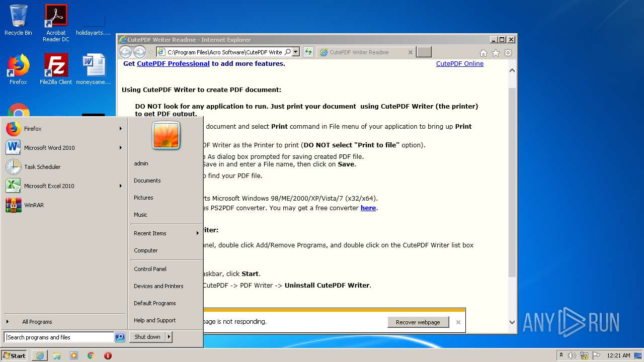
Task: Open Task Scheduler from Start menu
Action: coord(64,167)
